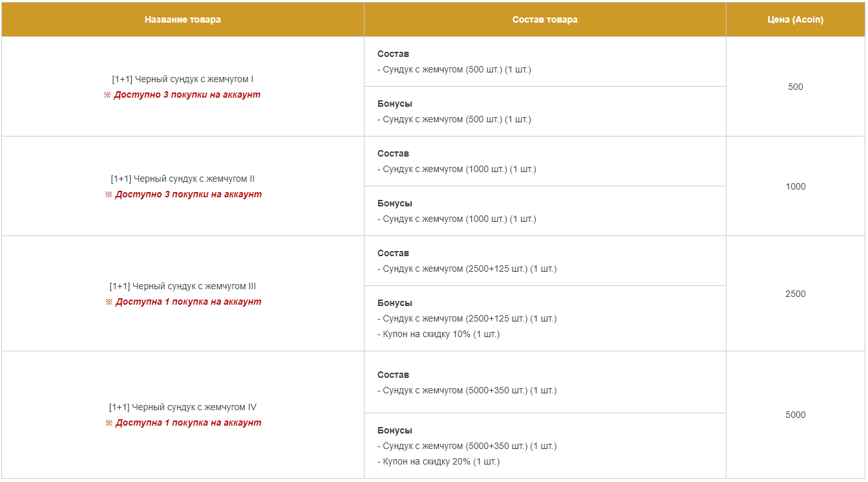Click 'Бонусы' heading in chest I row
868x482 pixels.
click(x=395, y=104)
